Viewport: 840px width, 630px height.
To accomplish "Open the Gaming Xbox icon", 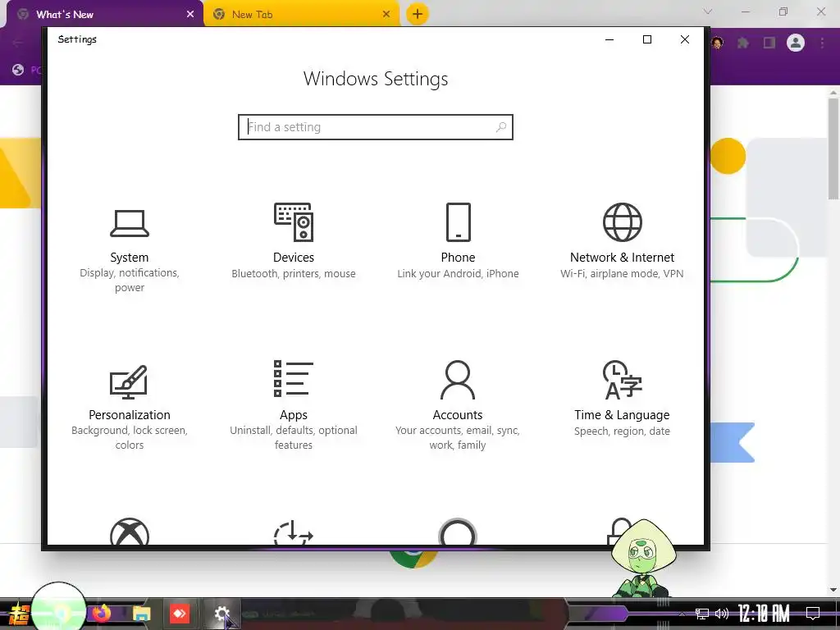I will tap(130, 532).
